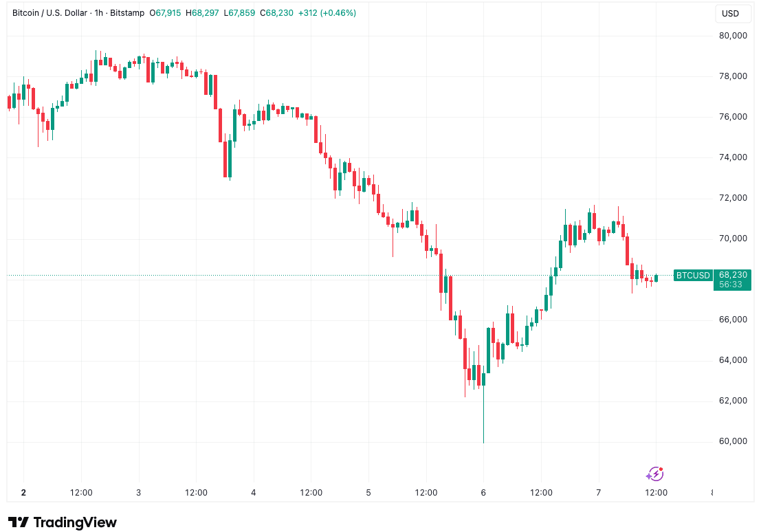The image size is (761, 532).
Task: Click the green 68,230 current price tag
Action: pyautogui.click(x=733, y=274)
